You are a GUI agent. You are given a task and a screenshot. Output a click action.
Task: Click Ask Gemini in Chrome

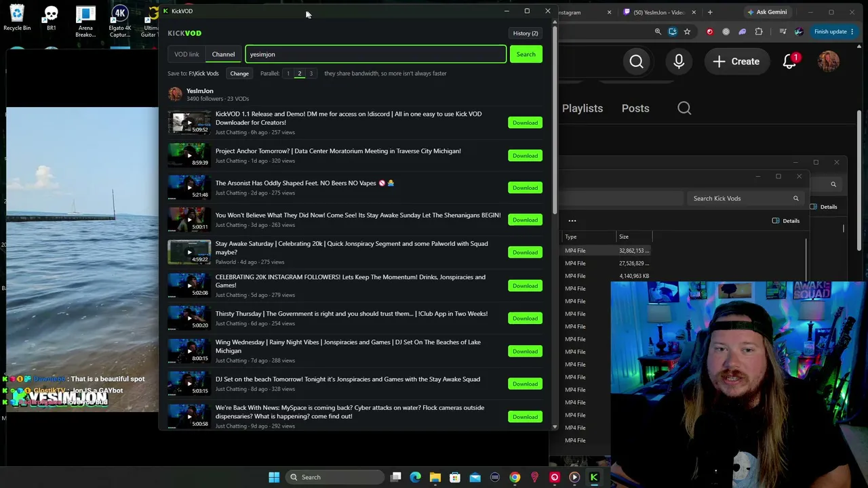click(x=767, y=12)
